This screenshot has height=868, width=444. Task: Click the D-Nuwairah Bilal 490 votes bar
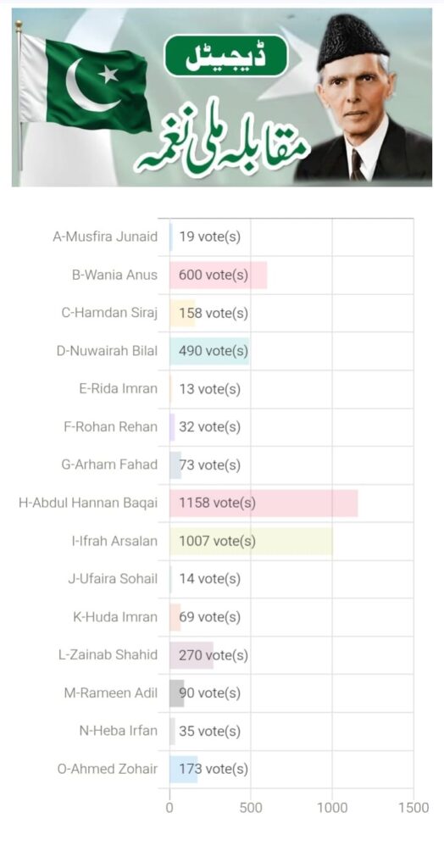coord(209,351)
